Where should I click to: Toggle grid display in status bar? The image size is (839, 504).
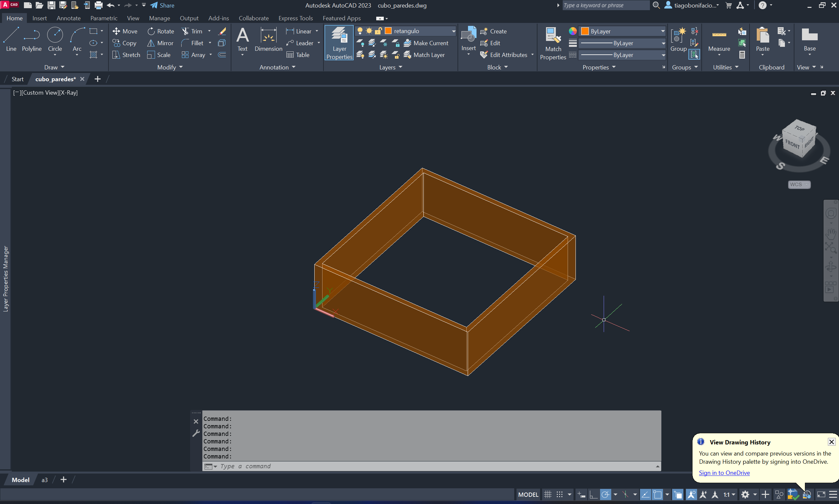(547, 495)
